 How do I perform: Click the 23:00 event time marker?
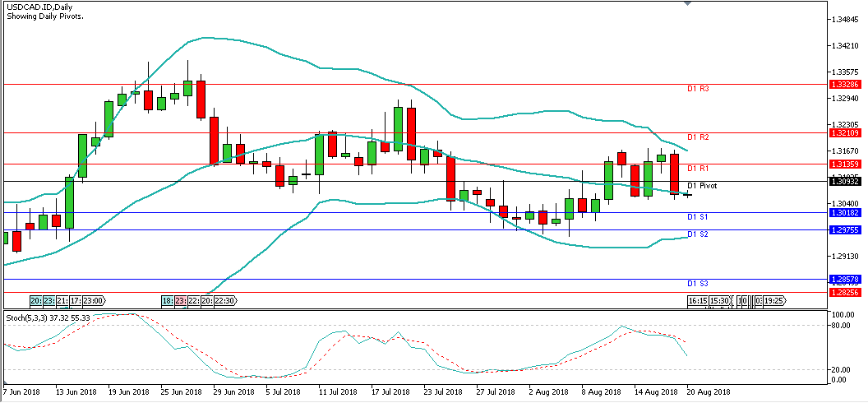pos(94,300)
